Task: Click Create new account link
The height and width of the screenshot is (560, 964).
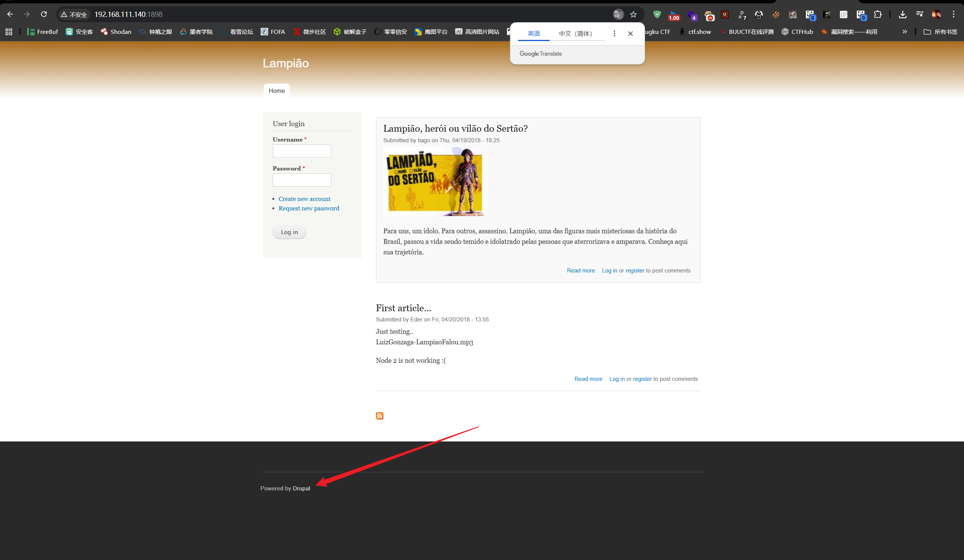Action: [x=304, y=199]
